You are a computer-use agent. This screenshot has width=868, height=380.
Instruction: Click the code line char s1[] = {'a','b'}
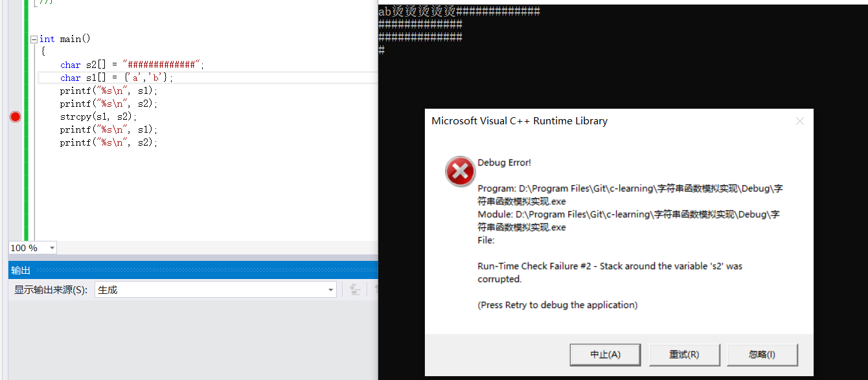(117, 78)
